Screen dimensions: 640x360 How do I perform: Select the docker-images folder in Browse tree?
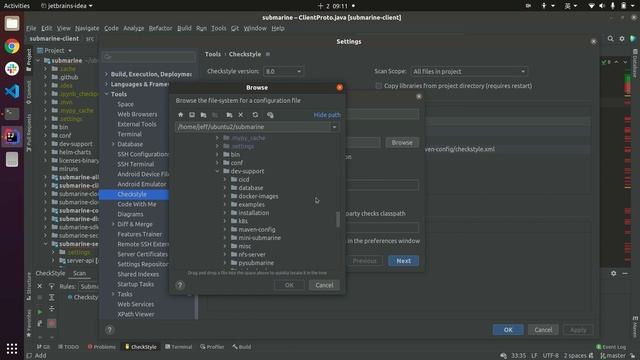point(258,196)
